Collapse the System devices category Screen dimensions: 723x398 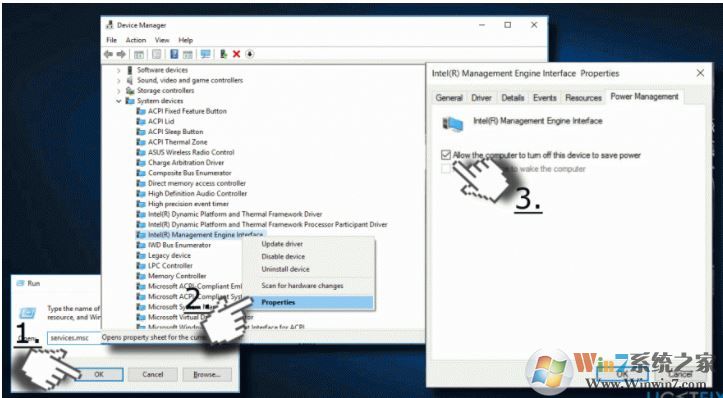tap(119, 101)
